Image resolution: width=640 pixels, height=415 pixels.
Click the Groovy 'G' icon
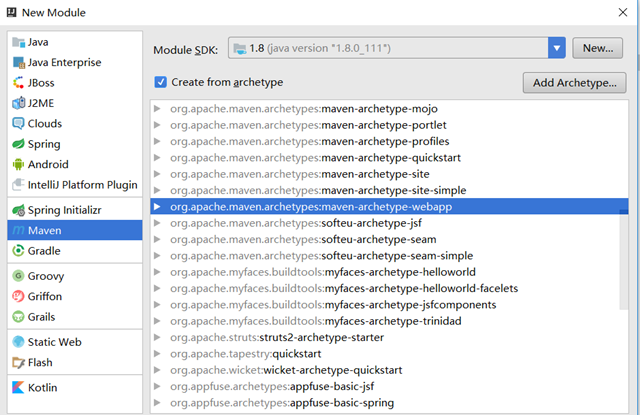coord(18,276)
